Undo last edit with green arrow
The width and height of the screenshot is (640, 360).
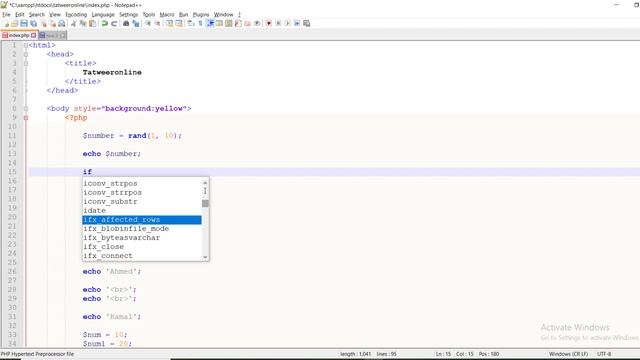(x=104, y=24)
